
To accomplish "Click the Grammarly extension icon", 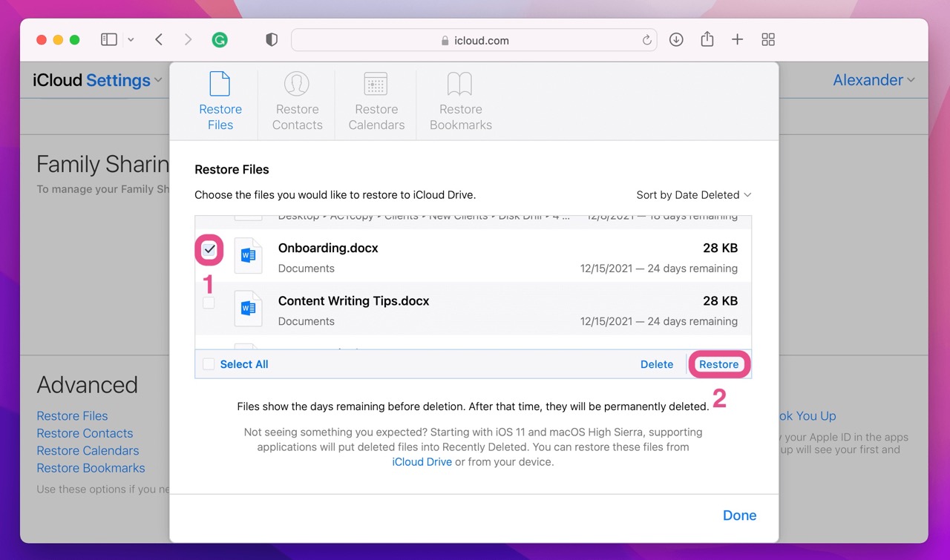I will tap(220, 40).
